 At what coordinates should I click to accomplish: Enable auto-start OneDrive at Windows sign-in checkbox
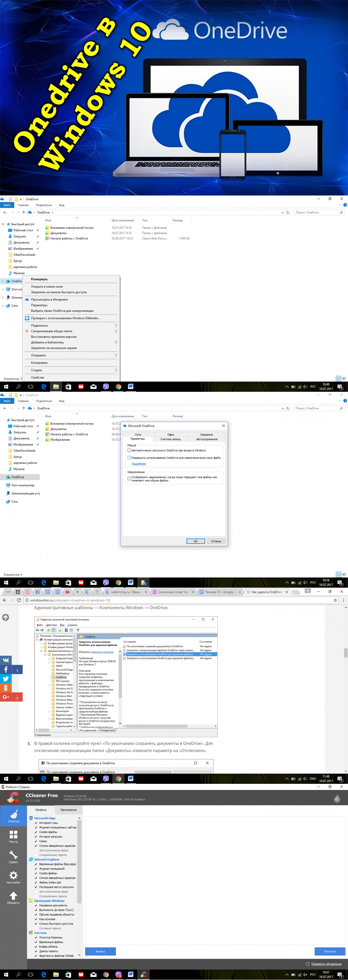pos(129,451)
